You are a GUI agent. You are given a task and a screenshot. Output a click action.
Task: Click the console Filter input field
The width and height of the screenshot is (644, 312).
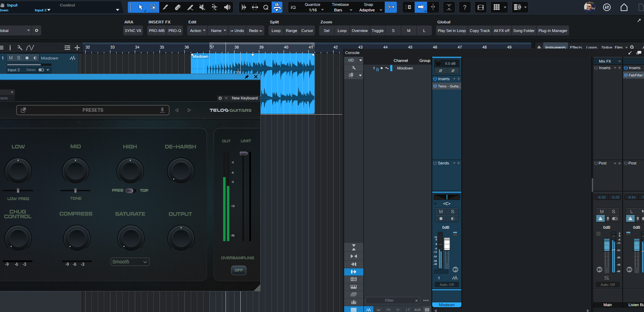pyautogui.click(x=392, y=300)
